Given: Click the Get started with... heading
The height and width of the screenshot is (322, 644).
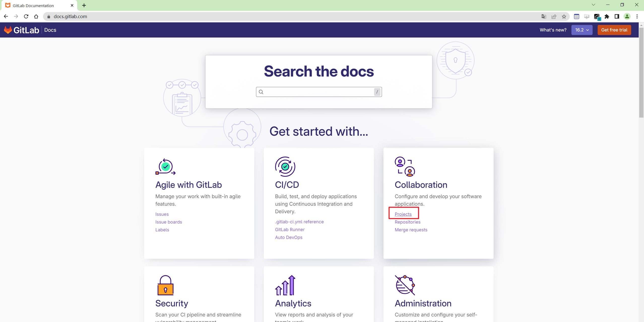Looking at the screenshot, I should 319,131.
